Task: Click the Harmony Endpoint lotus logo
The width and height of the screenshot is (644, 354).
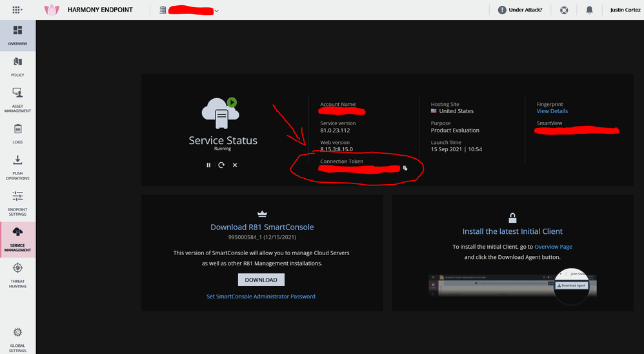Action: click(52, 10)
